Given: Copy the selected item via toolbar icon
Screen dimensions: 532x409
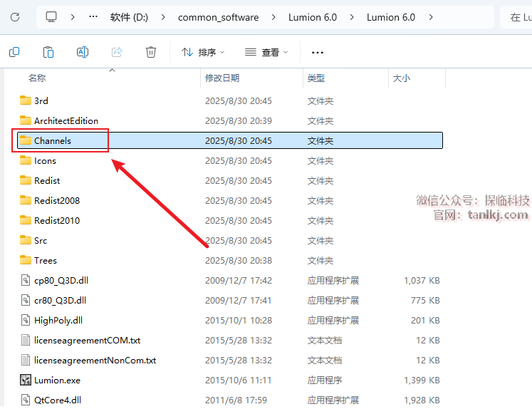Looking at the screenshot, I should pyautogui.click(x=14, y=52).
